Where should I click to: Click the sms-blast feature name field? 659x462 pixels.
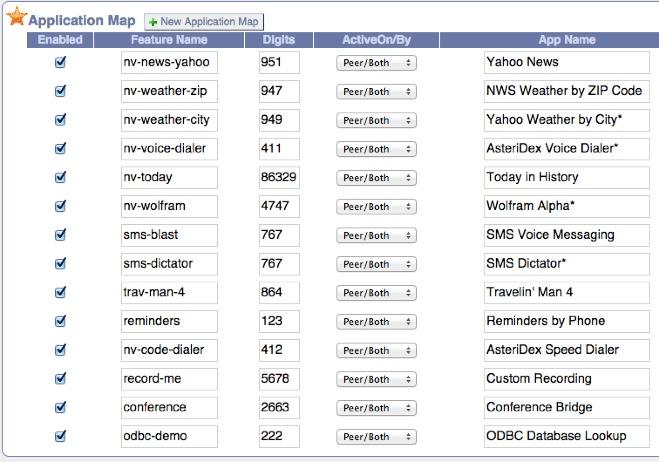coord(169,235)
